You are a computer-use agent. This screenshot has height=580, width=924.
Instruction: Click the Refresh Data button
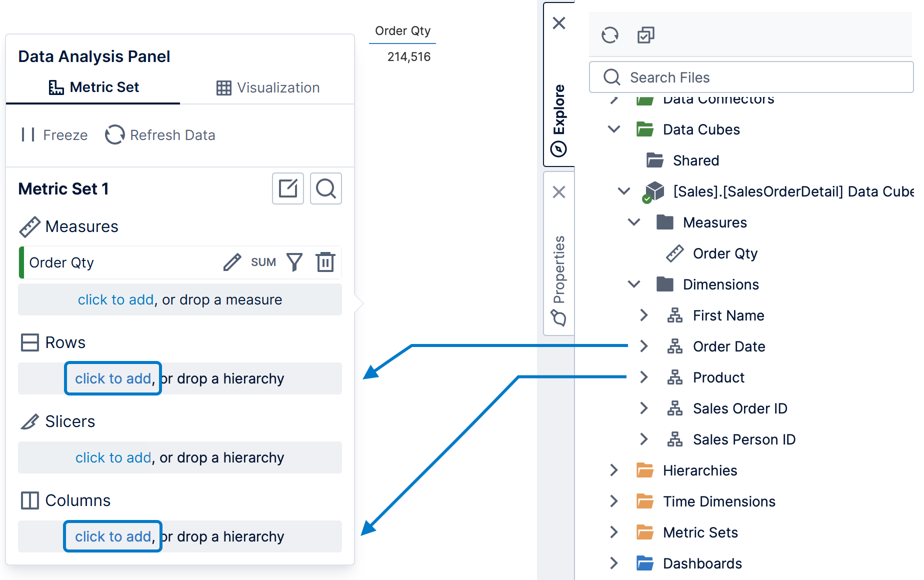point(160,135)
